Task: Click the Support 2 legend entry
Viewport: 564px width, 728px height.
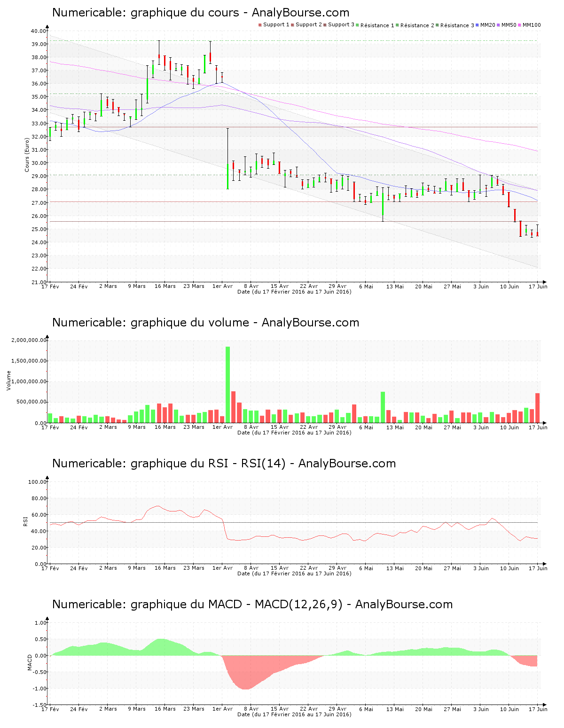Action: 306,25
